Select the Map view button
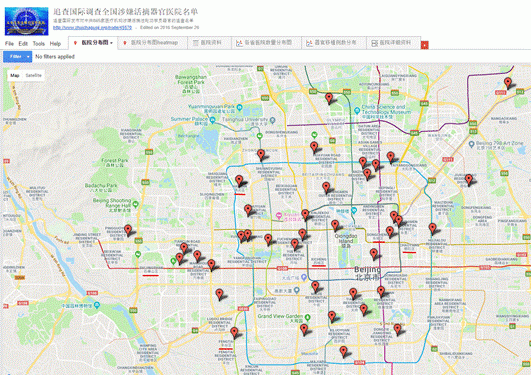 (x=15, y=75)
